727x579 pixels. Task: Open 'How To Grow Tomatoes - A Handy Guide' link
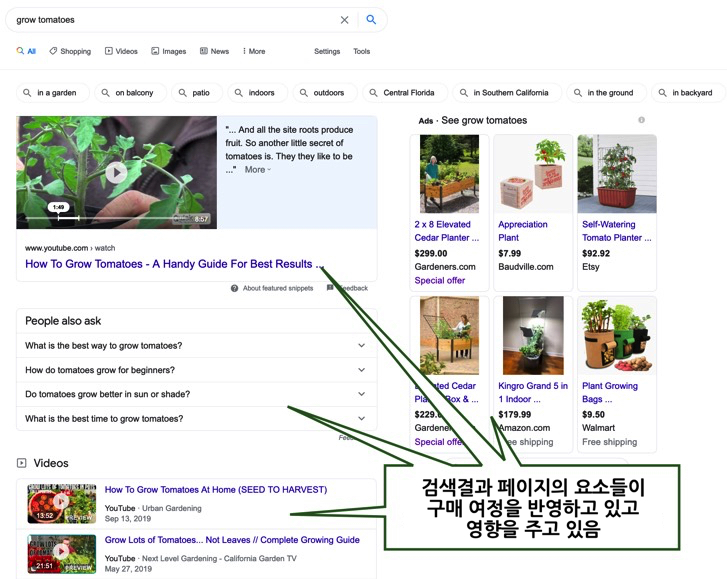[x=174, y=264]
